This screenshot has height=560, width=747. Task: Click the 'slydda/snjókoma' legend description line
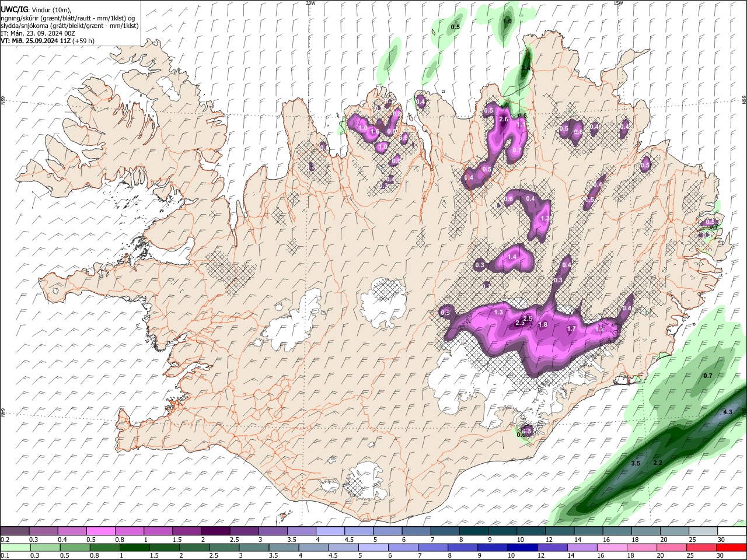[69, 26]
